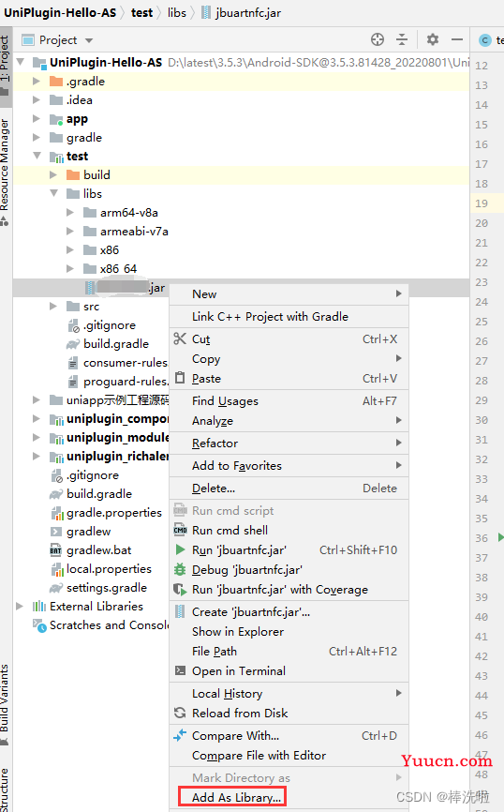The height and width of the screenshot is (812, 504).
Task: Expand External Libraries node
Action: (20, 606)
